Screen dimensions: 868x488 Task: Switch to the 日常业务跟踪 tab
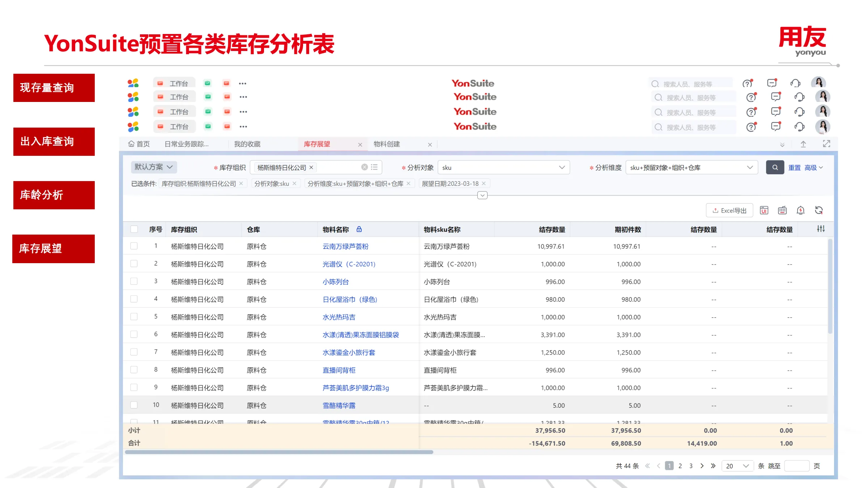coord(187,144)
